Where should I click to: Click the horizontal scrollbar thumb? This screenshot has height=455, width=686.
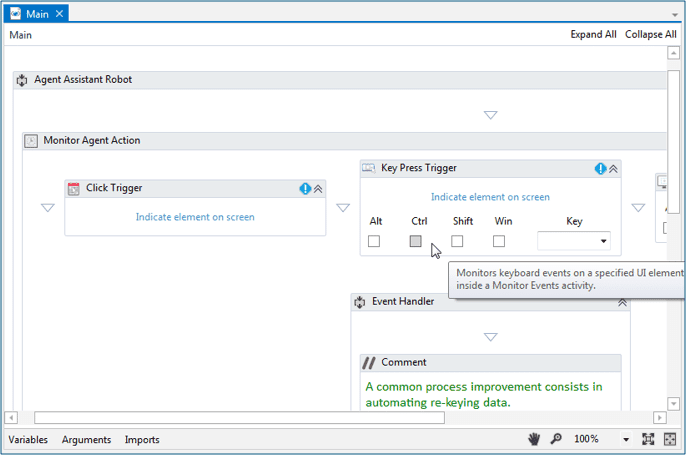239,418
